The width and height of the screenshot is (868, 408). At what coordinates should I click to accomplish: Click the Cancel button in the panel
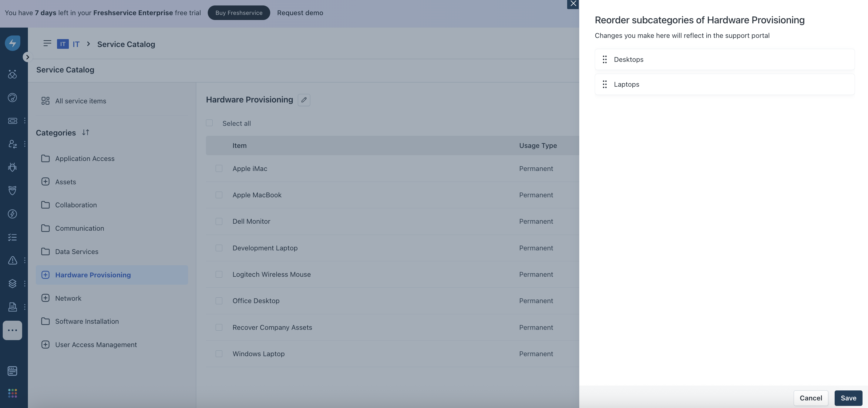coord(810,398)
